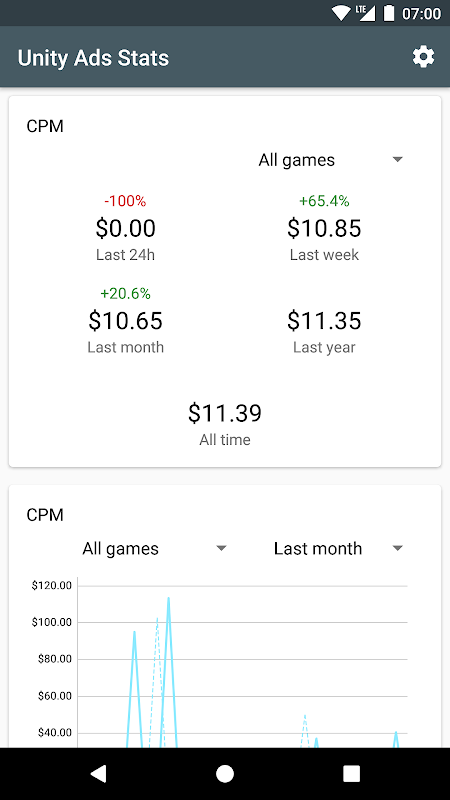Screen dimensions: 450x800
Task: Tap the Android back navigation button
Action: click(x=98, y=773)
